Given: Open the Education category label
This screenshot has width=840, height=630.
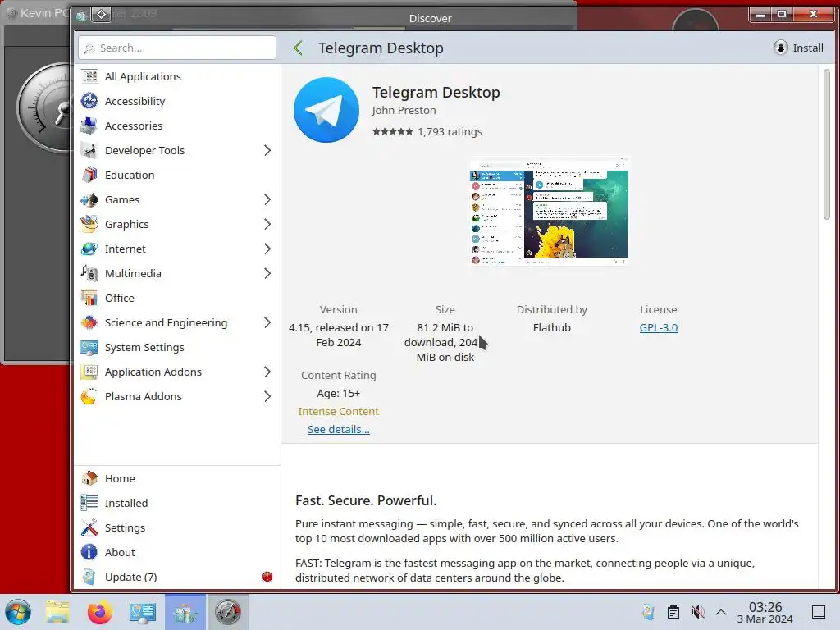Looking at the screenshot, I should click(x=130, y=176).
